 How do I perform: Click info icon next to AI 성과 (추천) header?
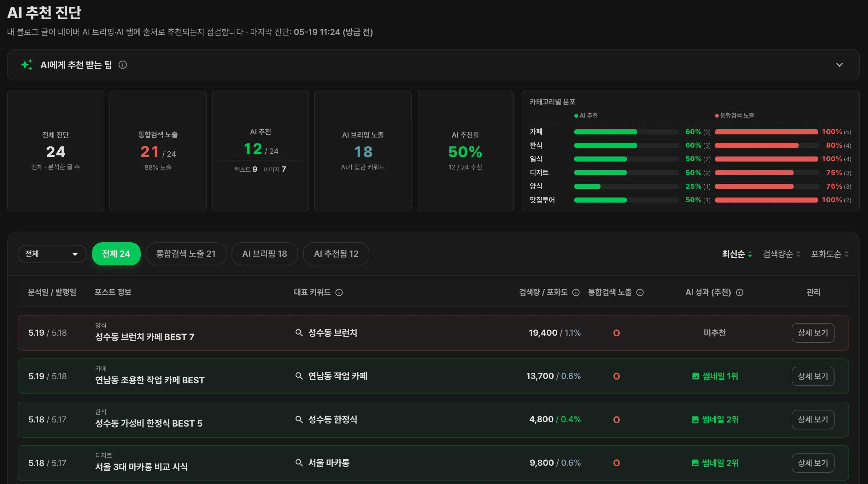coord(740,292)
